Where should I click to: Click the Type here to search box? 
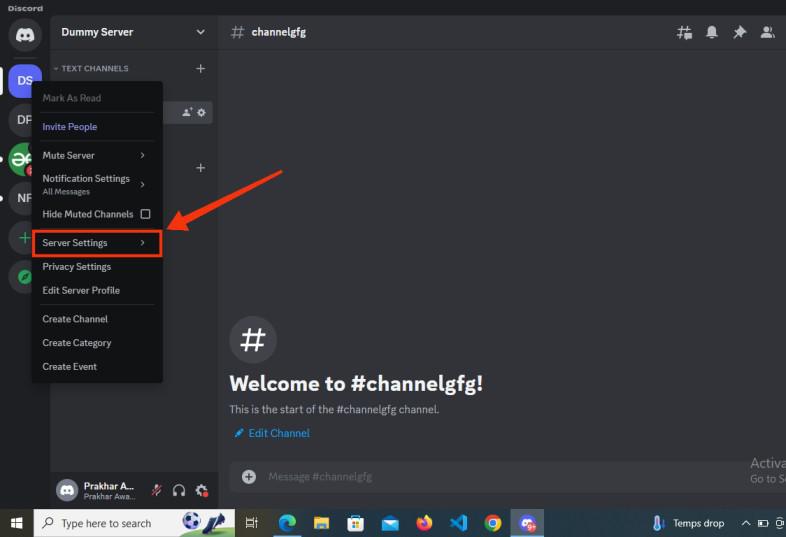pyautogui.click(x=134, y=523)
